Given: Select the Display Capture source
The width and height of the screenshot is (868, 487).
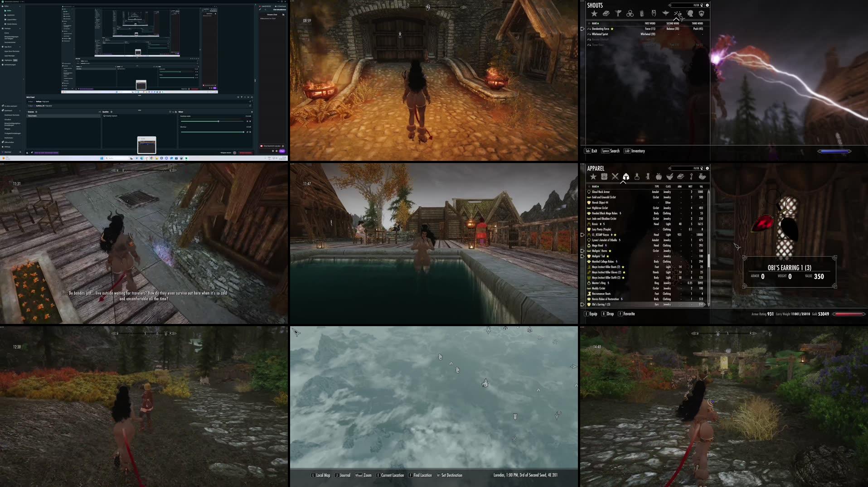Looking at the screenshot, I should 112,116.
